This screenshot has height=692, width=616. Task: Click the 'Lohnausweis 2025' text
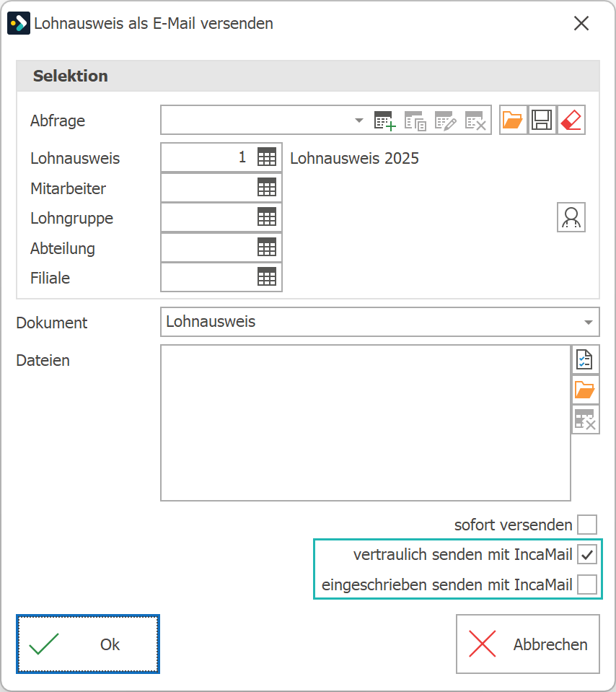point(354,158)
